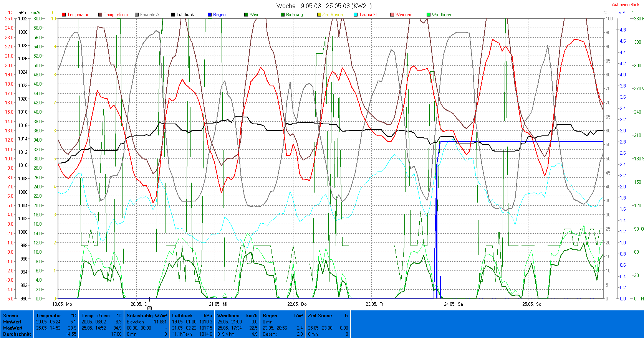Click the Luftdruck hPa table header
This screenshot has height=338, width=644.
[192, 316]
